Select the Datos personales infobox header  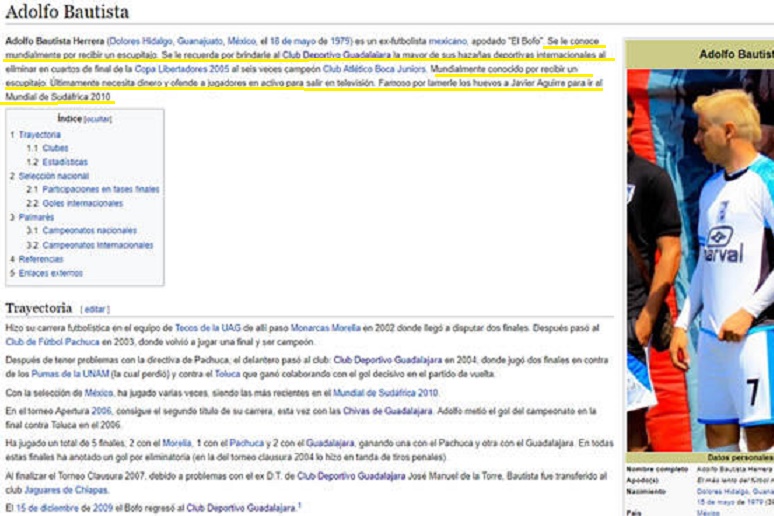coord(739,458)
